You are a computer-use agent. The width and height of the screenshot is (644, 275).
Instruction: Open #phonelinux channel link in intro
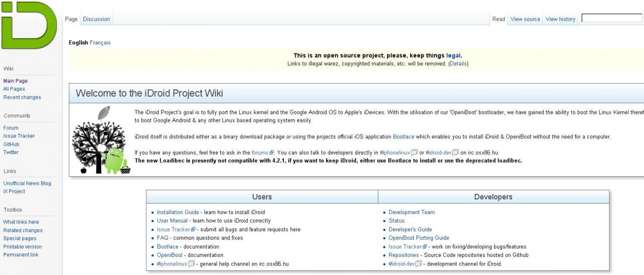coord(395,153)
